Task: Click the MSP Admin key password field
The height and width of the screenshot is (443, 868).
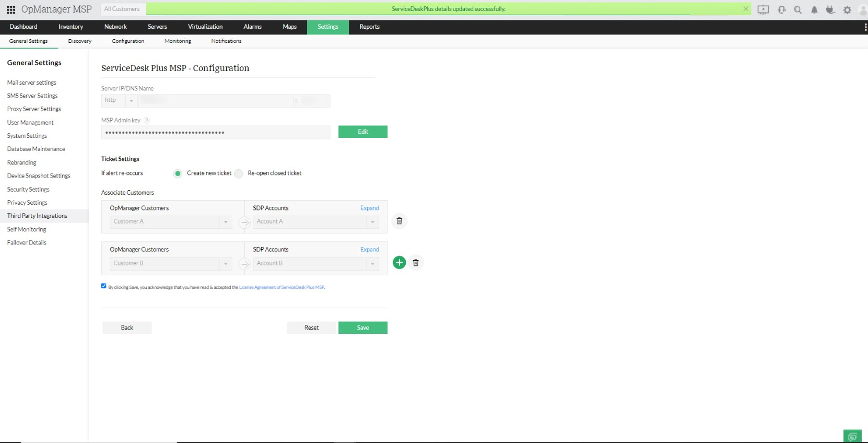Action: pyautogui.click(x=216, y=132)
